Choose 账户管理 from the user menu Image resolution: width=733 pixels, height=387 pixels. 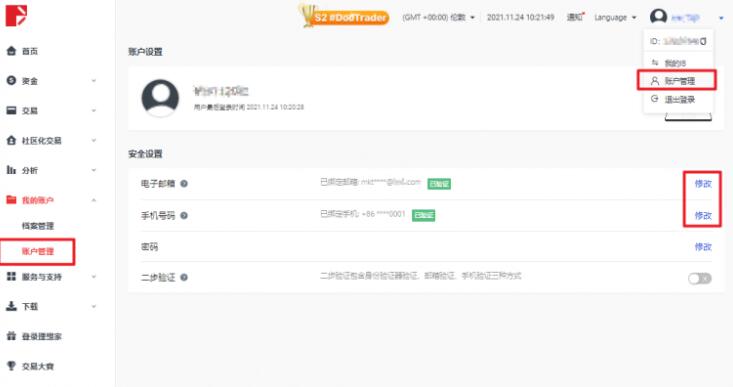[680, 81]
